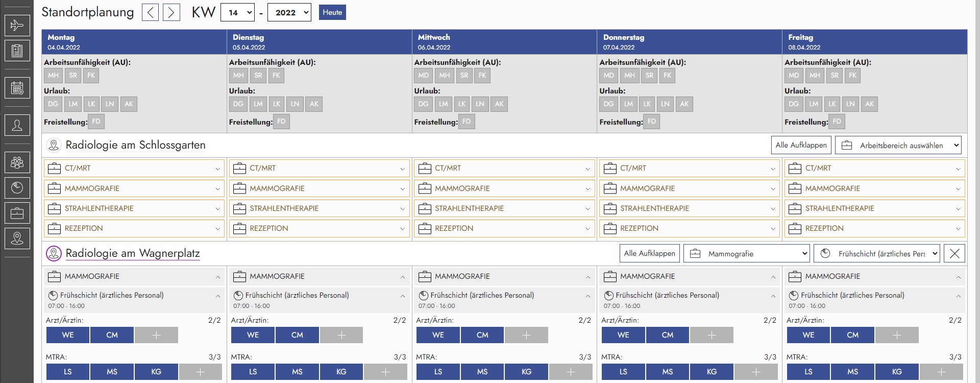Click the single user profile sidebar icon
This screenshot has width=980, height=383.
coord(17,125)
